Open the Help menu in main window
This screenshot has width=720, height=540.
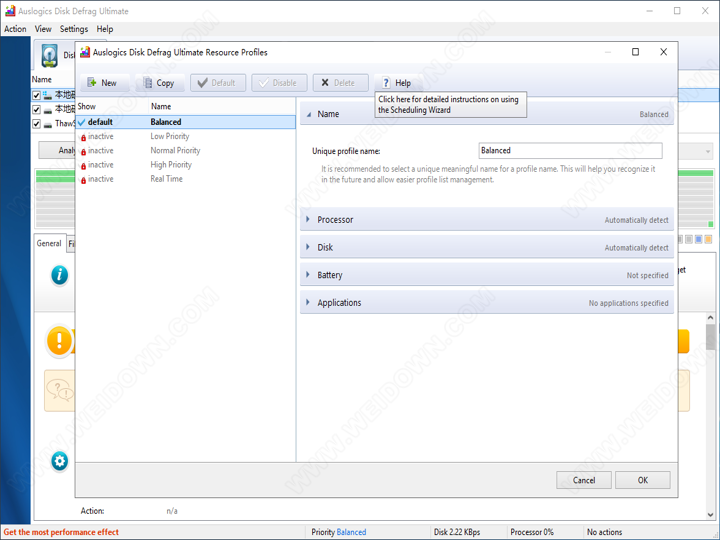tap(105, 29)
